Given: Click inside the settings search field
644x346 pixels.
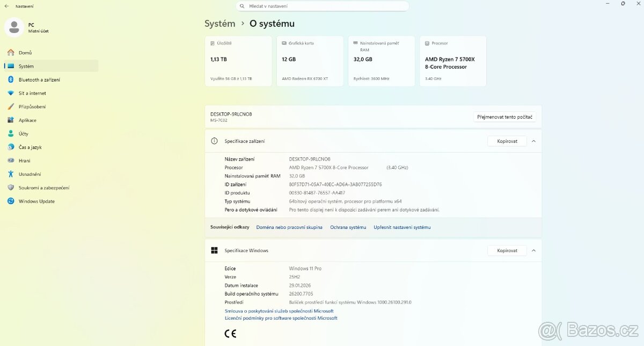Looking at the screenshot, I should click(x=322, y=6).
